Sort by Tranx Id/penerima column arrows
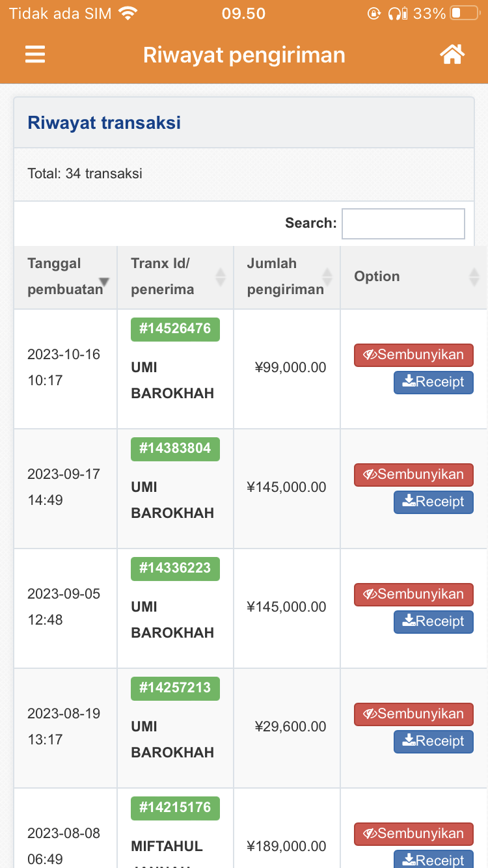This screenshot has width=488, height=868. coord(221,277)
